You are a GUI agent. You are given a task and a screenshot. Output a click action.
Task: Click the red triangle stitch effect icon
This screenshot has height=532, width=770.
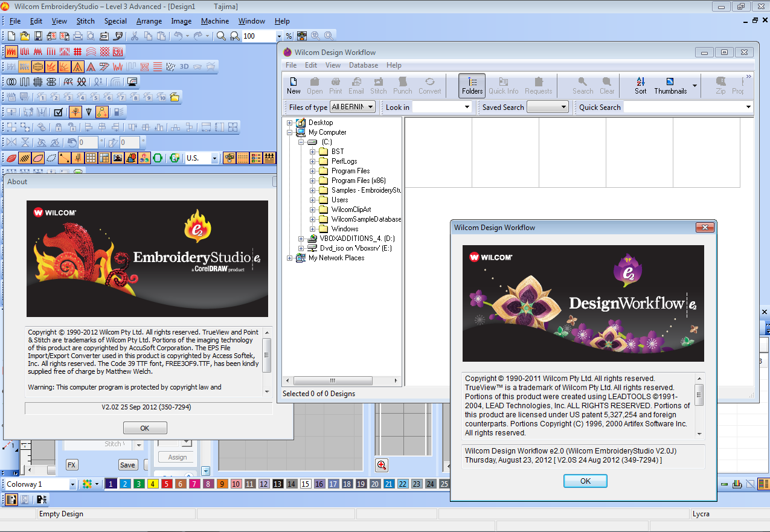coord(91,66)
